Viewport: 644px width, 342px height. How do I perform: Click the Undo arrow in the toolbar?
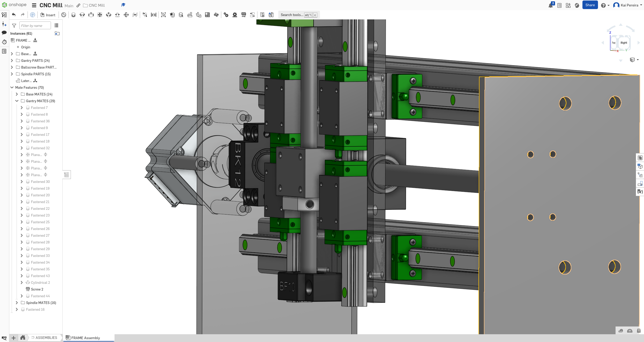[x=14, y=15]
